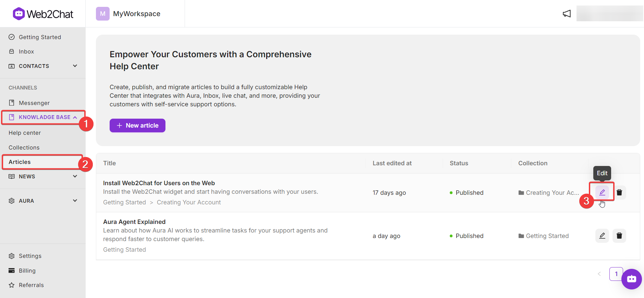Click the Inbox tray icon
The height and width of the screenshot is (298, 644).
12,51
